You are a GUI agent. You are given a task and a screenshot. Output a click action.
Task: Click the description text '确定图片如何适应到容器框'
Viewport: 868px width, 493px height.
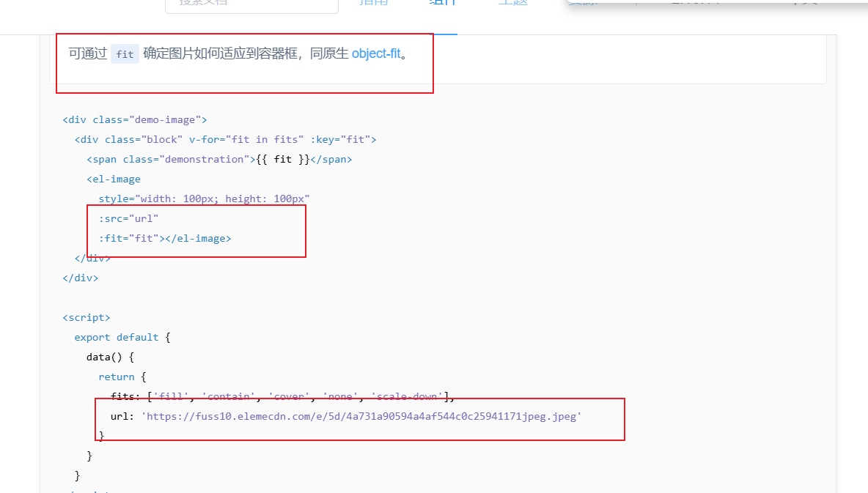point(221,53)
